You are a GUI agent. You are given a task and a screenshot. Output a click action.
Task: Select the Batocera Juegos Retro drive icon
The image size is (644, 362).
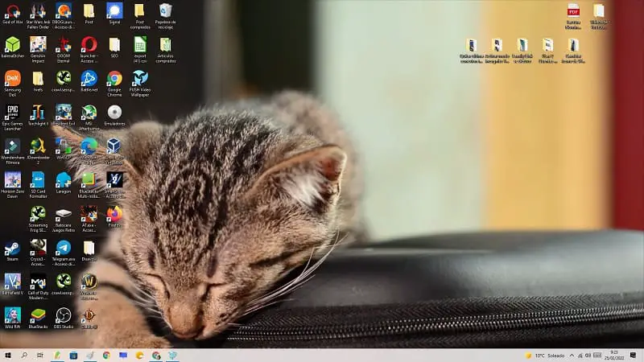coord(64,219)
